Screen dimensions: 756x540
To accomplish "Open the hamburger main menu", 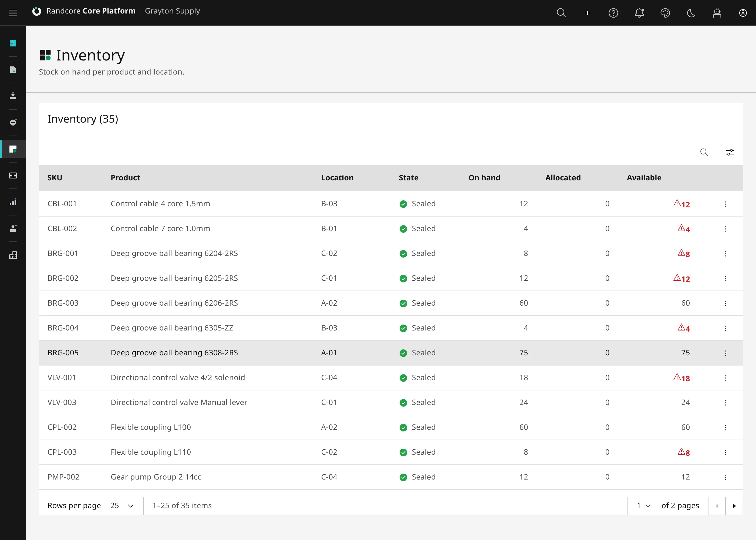I will click(13, 13).
